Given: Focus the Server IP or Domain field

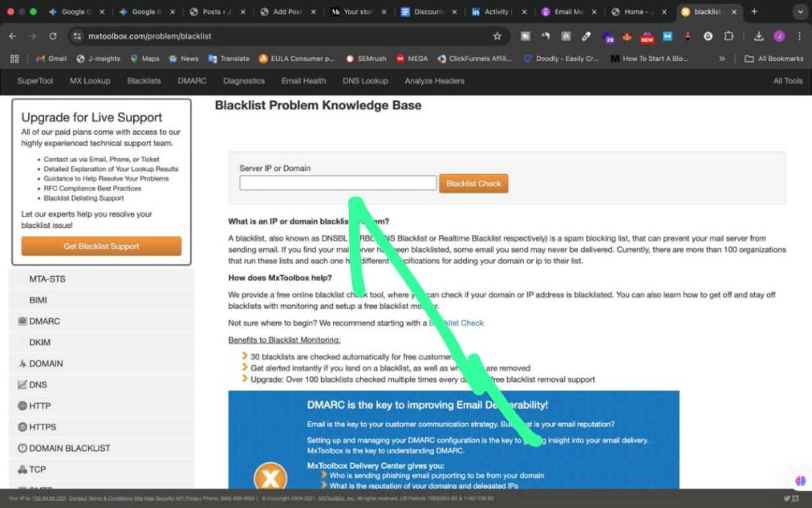Looking at the screenshot, I should pyautogui.click(x=338, y=183).
